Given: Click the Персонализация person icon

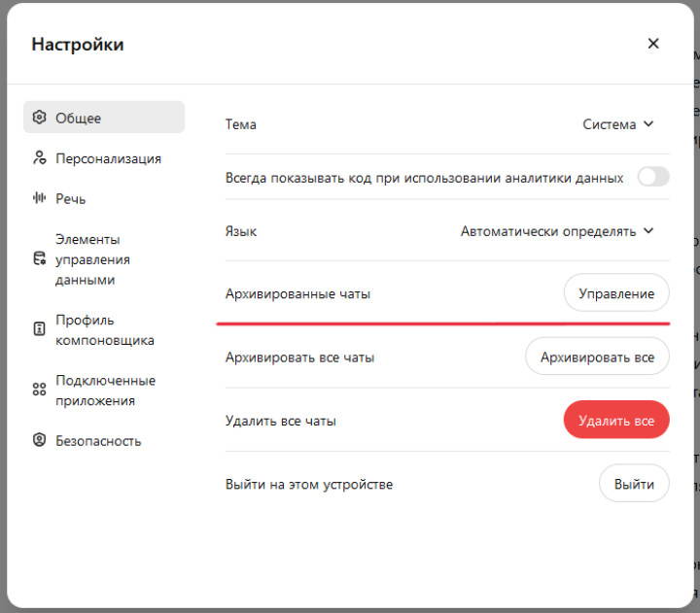Looking at the screenshot, I should [x=40, y=158].
